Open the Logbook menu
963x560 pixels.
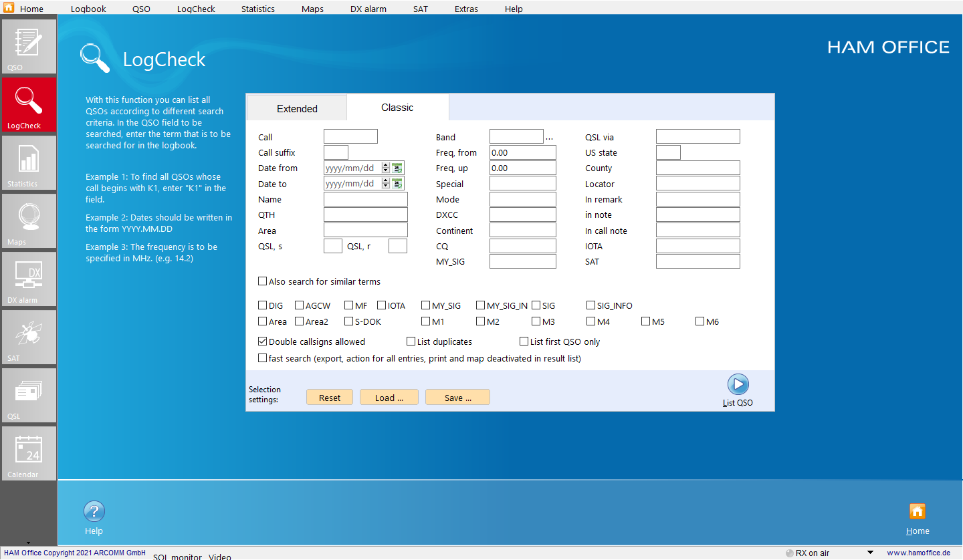pyautogui.click(x=88, y=9)
